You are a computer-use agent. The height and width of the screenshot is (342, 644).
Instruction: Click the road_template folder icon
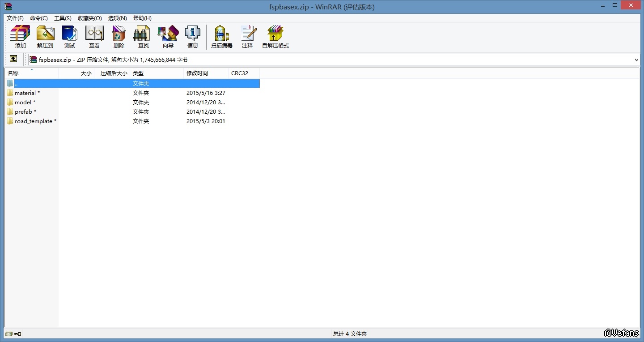pos(10,121)
